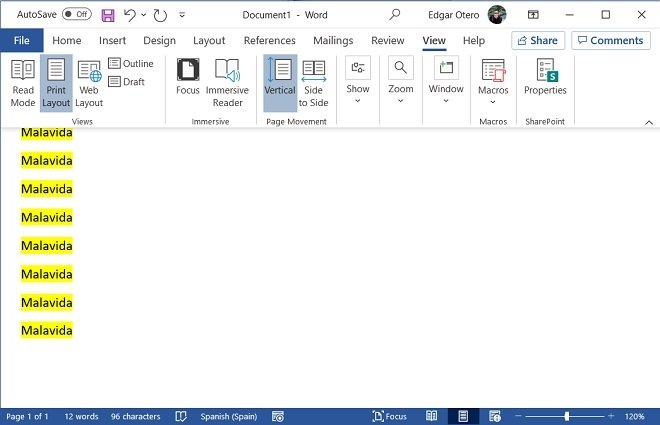Viewport: 660px width, 425px height.
Task: Launch Immersive Reader
Action: pyautogui.click(x=227, y=83)
